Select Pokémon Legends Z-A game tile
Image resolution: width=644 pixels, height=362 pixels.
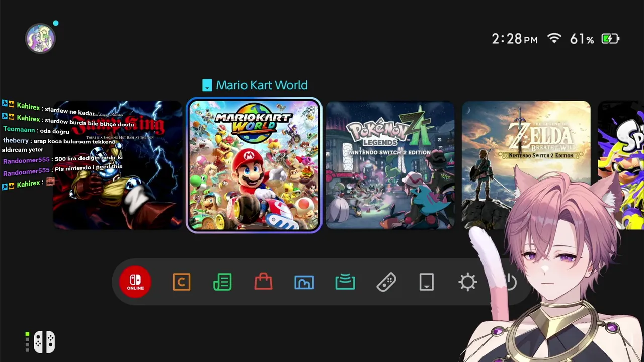[x=390, y=165]
